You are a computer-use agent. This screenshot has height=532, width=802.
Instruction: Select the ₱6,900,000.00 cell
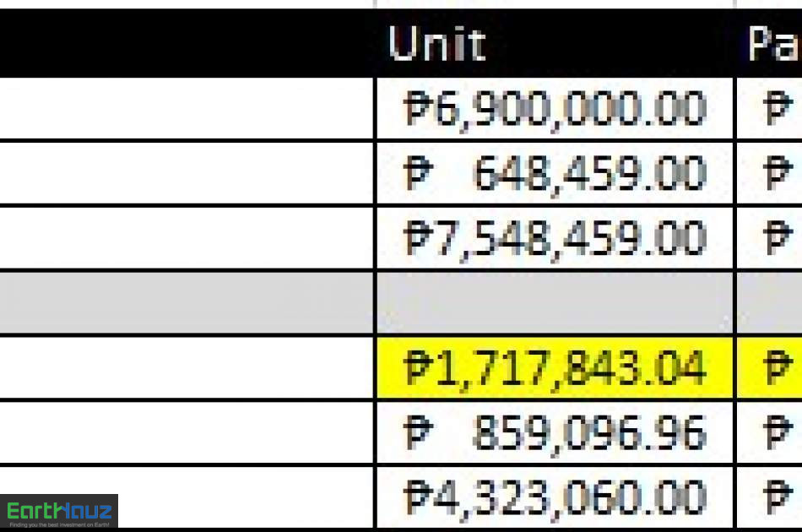555,108
